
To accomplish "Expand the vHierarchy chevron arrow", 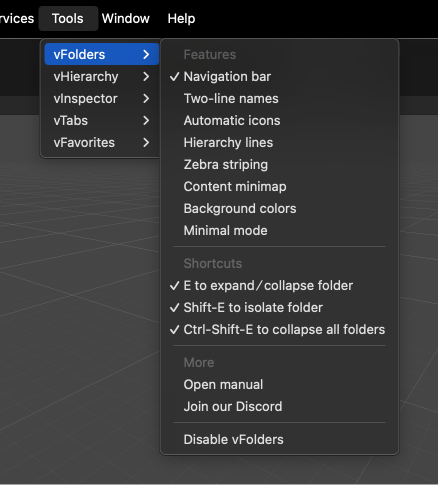I will click(146, 76).
